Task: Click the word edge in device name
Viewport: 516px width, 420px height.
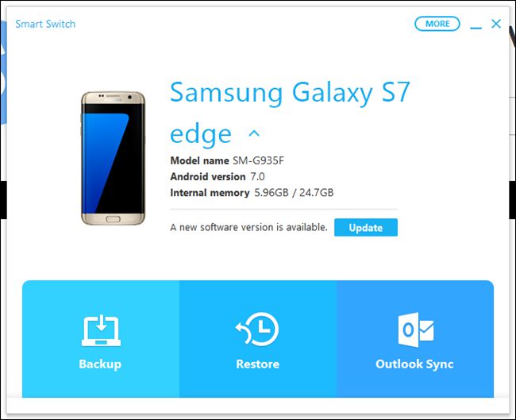Action: tap(201, 134)
